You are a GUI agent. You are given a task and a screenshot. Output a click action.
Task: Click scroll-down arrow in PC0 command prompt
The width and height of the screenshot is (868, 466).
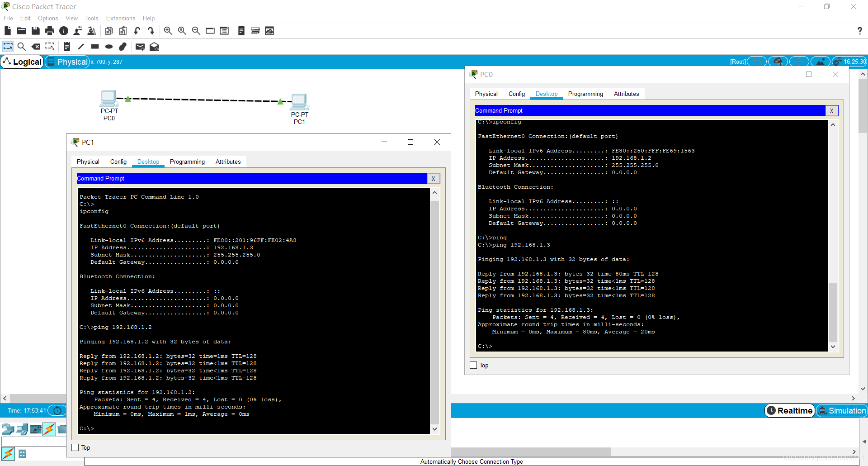coord(833,347)
